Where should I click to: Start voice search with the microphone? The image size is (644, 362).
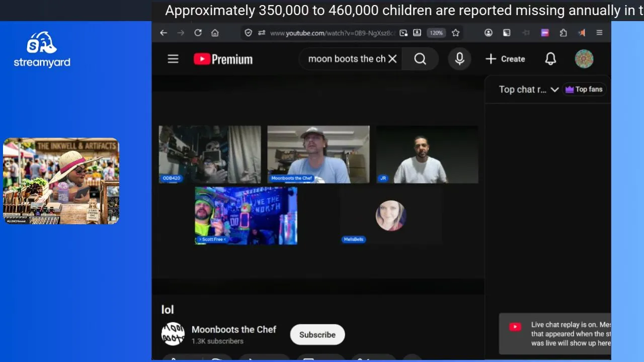[459, 59]
